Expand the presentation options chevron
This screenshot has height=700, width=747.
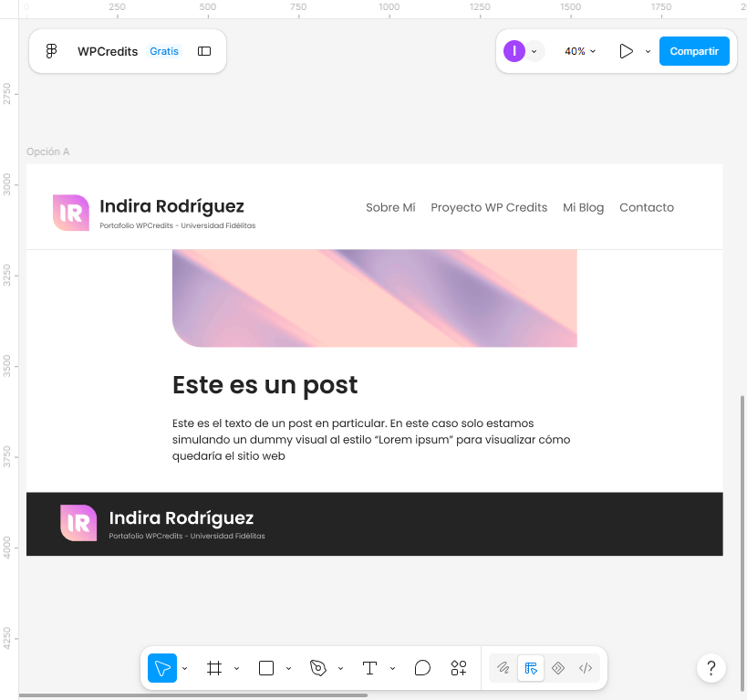coord(648,51)
